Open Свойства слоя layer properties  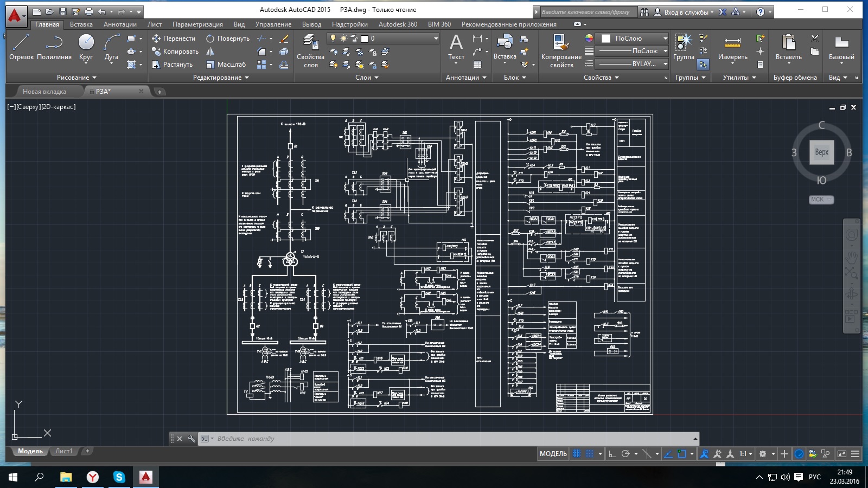(x=310, y=50)
